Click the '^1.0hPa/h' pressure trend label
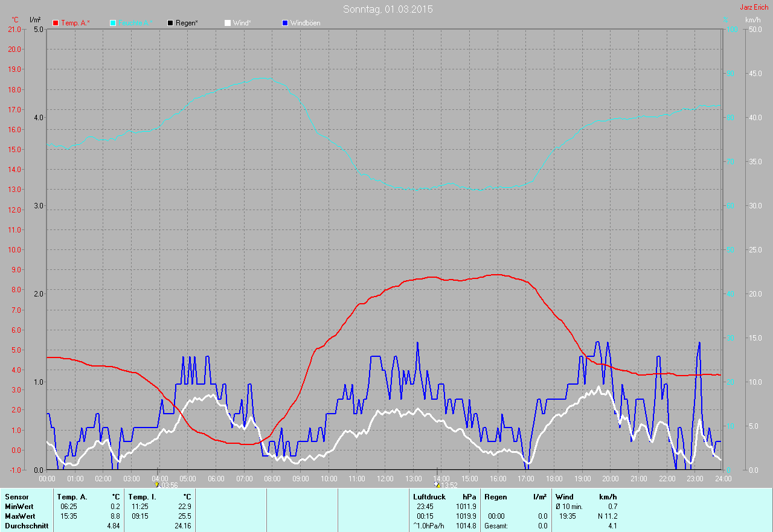Viewport: 773px width, 532px height. point(429,526)
